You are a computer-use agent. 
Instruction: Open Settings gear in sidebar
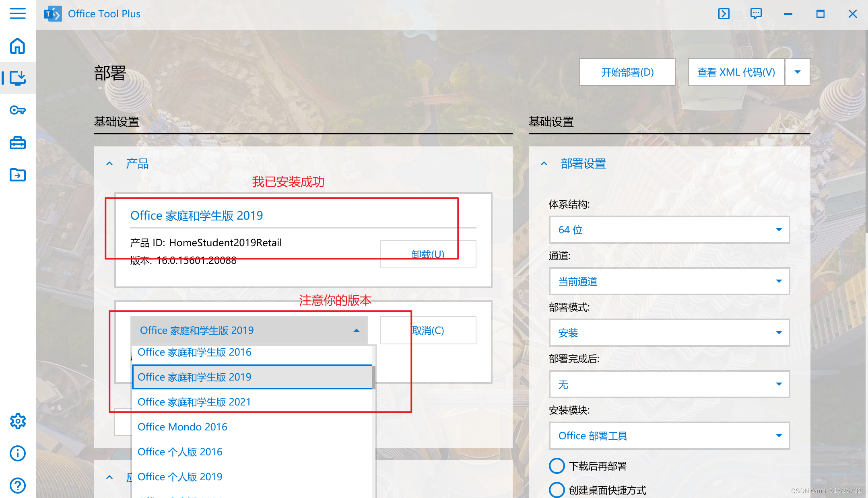pos(18,421)
